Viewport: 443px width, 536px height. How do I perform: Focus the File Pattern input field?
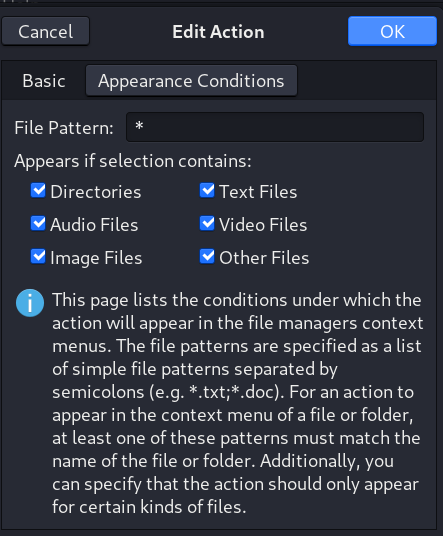(275, 127)
